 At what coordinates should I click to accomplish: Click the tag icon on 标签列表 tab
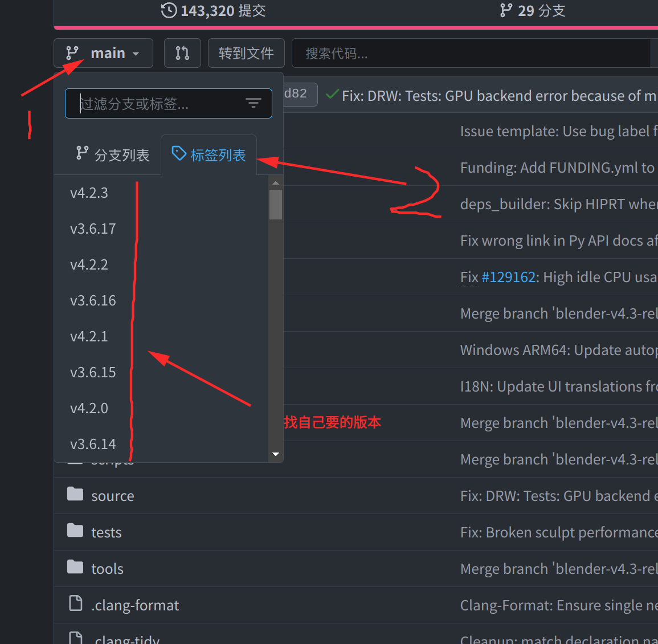(179, 153)
